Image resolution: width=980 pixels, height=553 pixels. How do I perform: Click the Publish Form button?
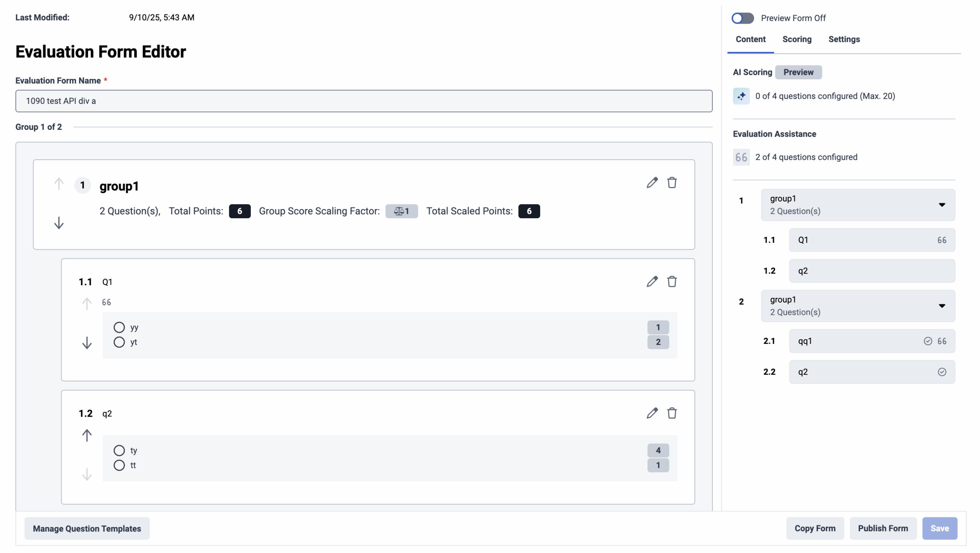(882, 528)
